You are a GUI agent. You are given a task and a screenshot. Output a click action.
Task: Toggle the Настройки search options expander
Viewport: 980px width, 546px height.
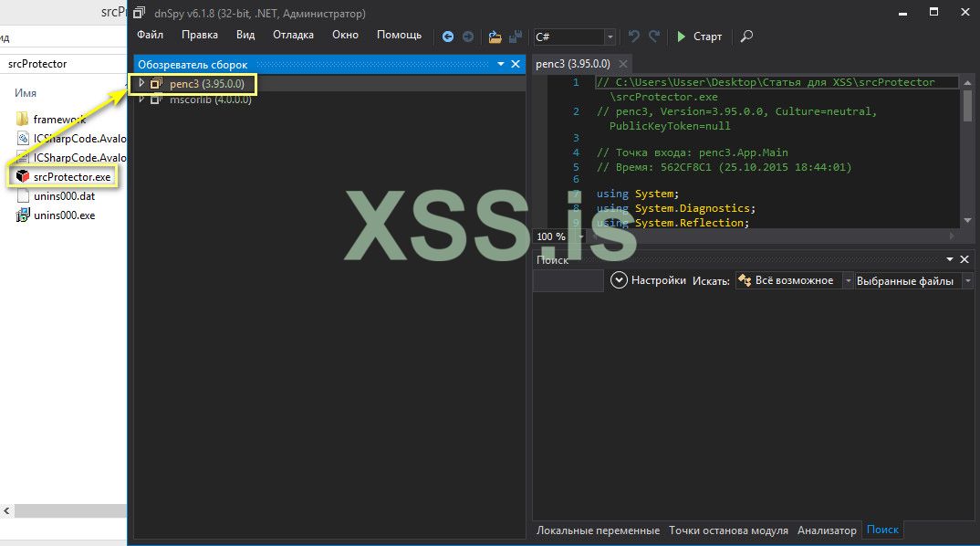620,280
